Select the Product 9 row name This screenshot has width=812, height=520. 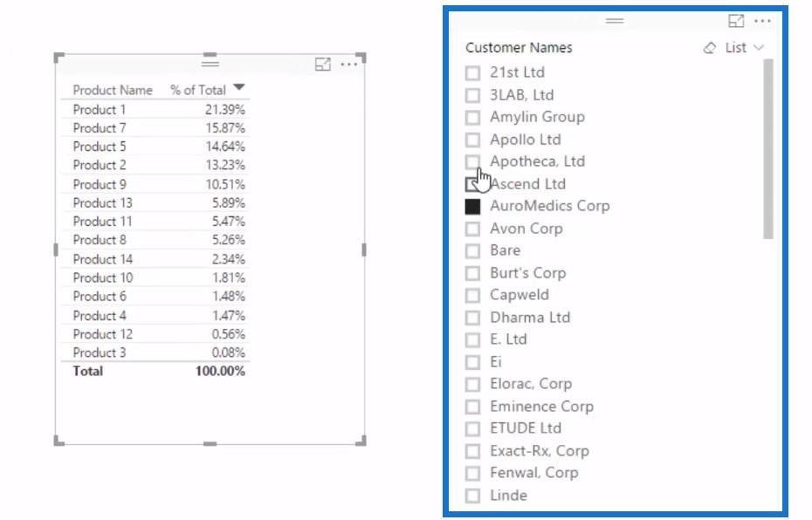point(99,185)
